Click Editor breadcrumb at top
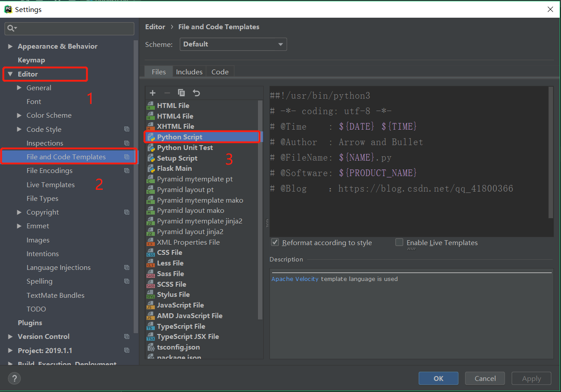The height and width of the screenshot is (392, 561). [155, 27]
